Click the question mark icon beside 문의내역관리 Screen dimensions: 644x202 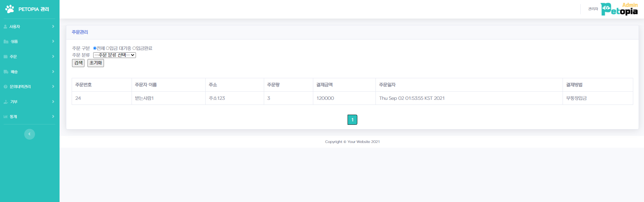click(x=5, y=87)
